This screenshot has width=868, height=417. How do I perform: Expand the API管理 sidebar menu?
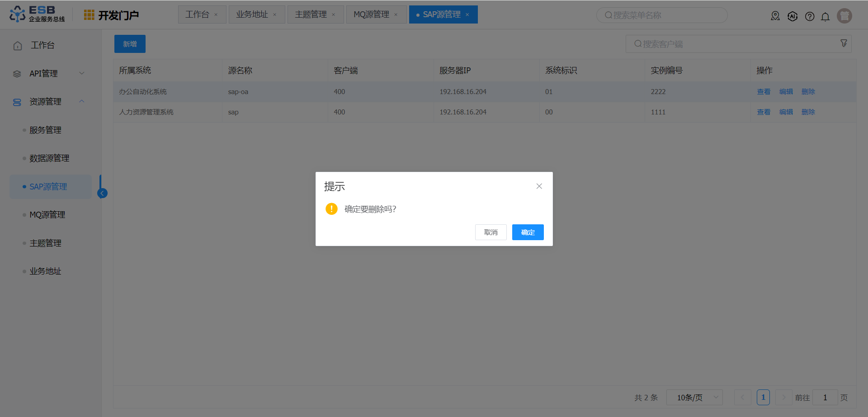click(49, 73)
